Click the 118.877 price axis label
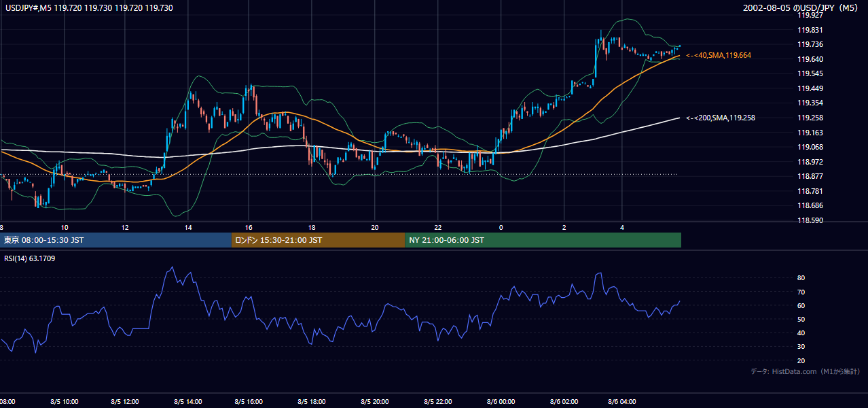868x408 pixels. click(x=810, y=177)
